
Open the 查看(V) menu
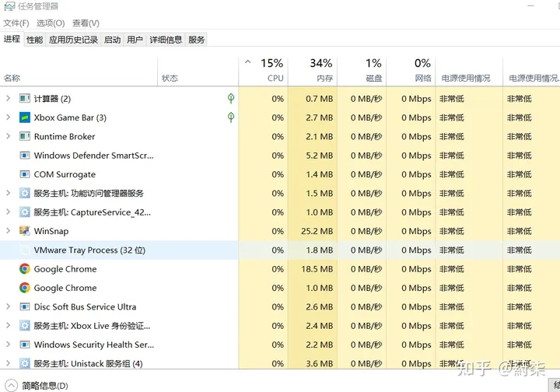pos(86,23)
